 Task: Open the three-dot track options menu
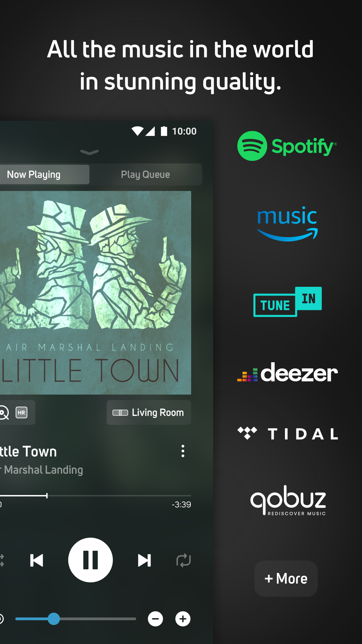[183, 451]
